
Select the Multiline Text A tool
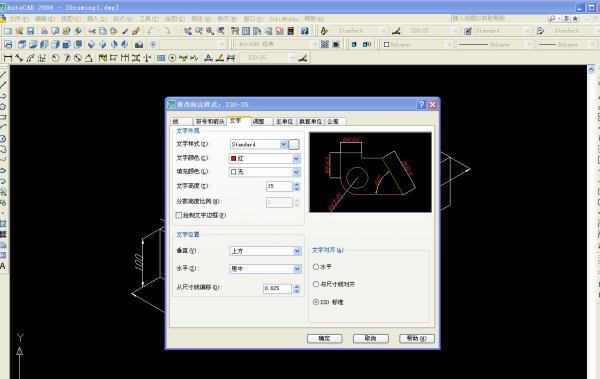coord(3,266)
